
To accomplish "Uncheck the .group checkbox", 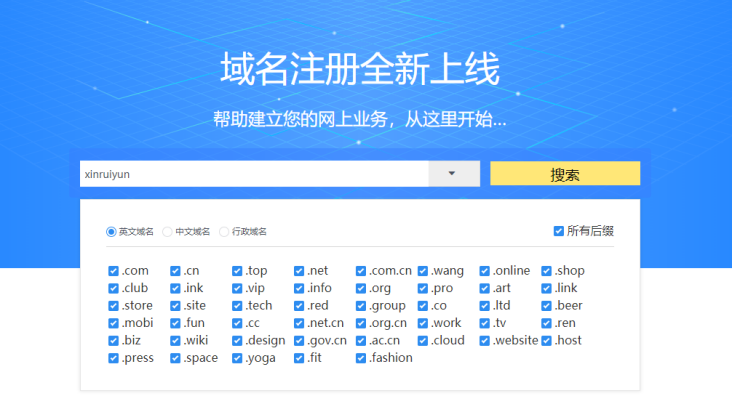I will pyautogui.click(x=361, y=306).
